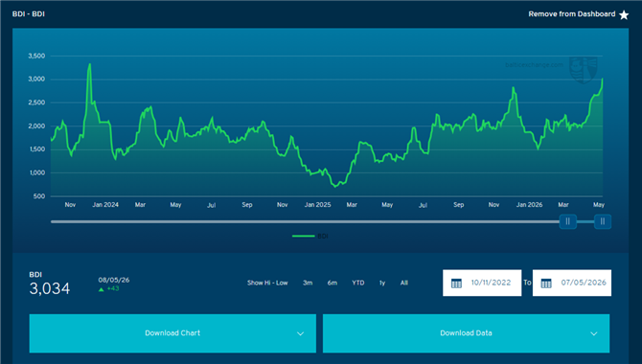Click the green up-arrow change indicator

[x=102, y=289]
